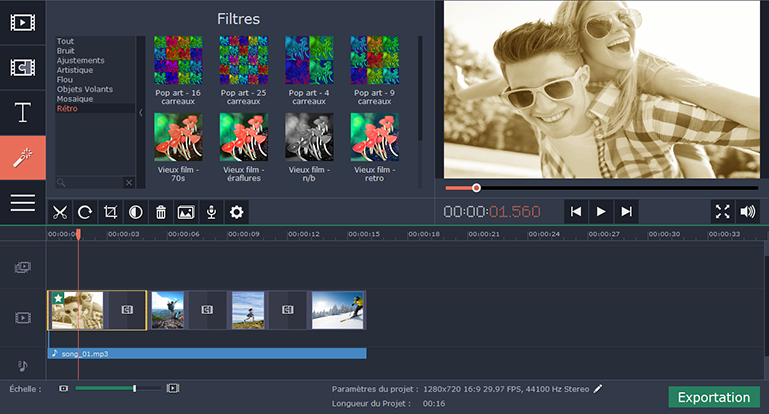The height and width of the screenshot is (414, 769).
Task: Collapse the filter category list arrow
Action: (140, 112)
